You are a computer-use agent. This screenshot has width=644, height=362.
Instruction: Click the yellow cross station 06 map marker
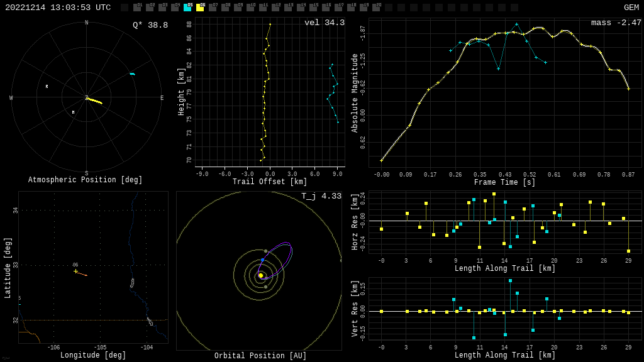76,271
